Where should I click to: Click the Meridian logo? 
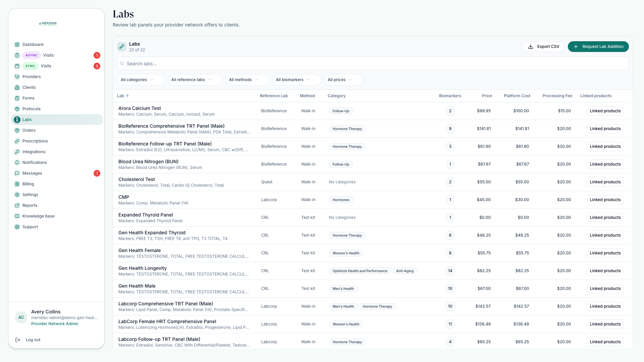tap(48, 24)
